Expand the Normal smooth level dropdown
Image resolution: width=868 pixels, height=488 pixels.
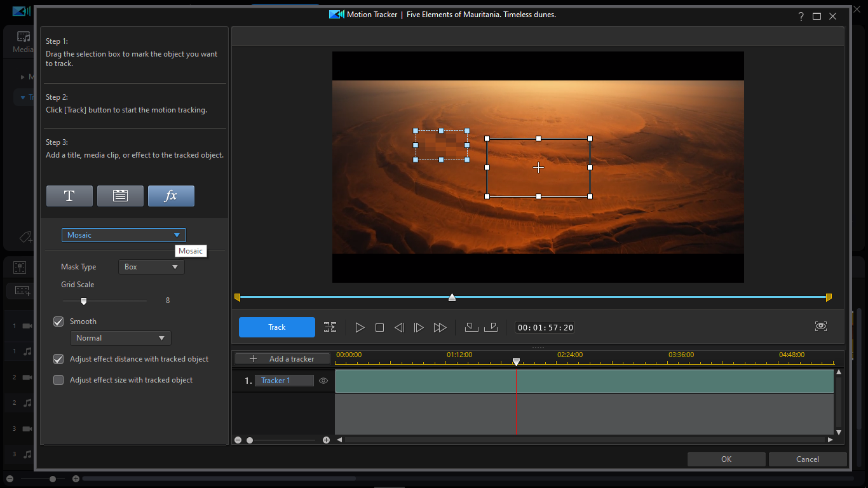point(120,338)
